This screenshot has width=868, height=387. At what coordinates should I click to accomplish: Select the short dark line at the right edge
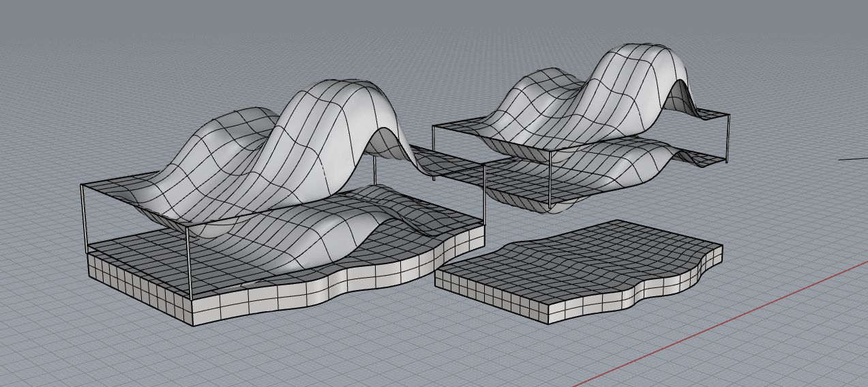point(852,158)
